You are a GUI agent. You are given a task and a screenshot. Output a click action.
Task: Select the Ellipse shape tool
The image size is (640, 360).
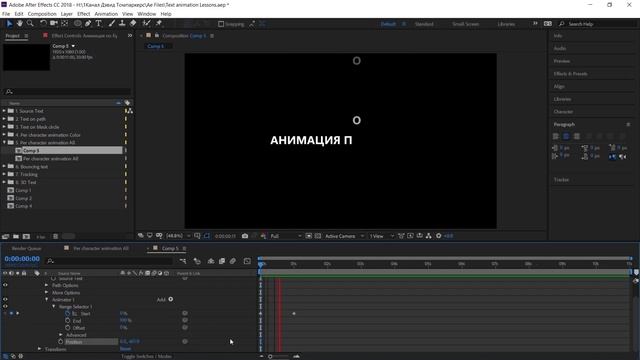(77, 24)
